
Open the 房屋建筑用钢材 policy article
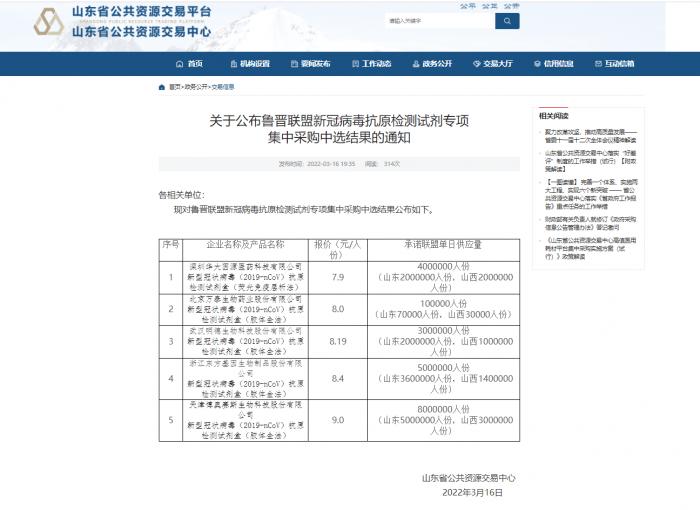[x=597, y=248]
